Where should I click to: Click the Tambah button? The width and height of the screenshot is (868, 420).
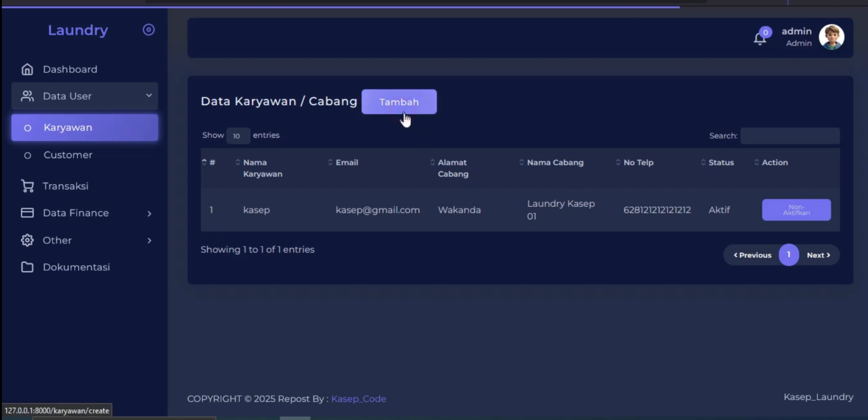pos(399,102)
